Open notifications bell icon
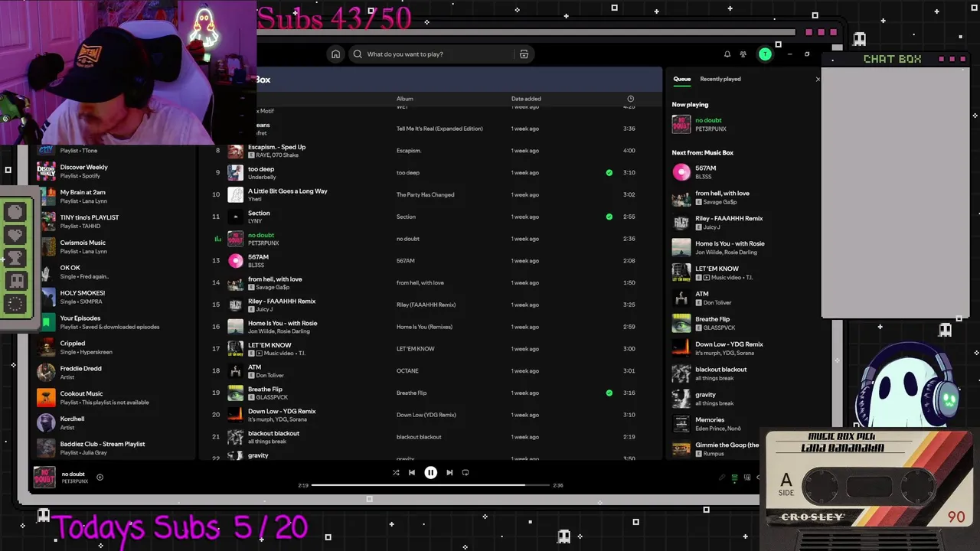This screenshot has height=551, width=980. [727, 54]
